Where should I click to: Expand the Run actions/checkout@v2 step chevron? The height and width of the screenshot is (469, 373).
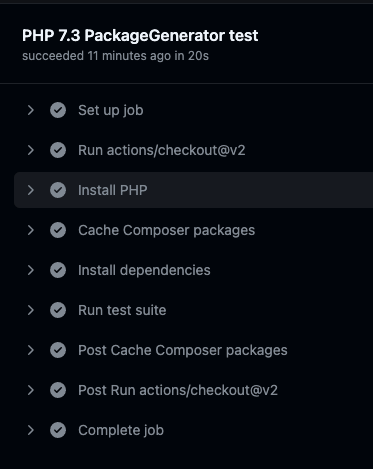[x=31, y=150]
